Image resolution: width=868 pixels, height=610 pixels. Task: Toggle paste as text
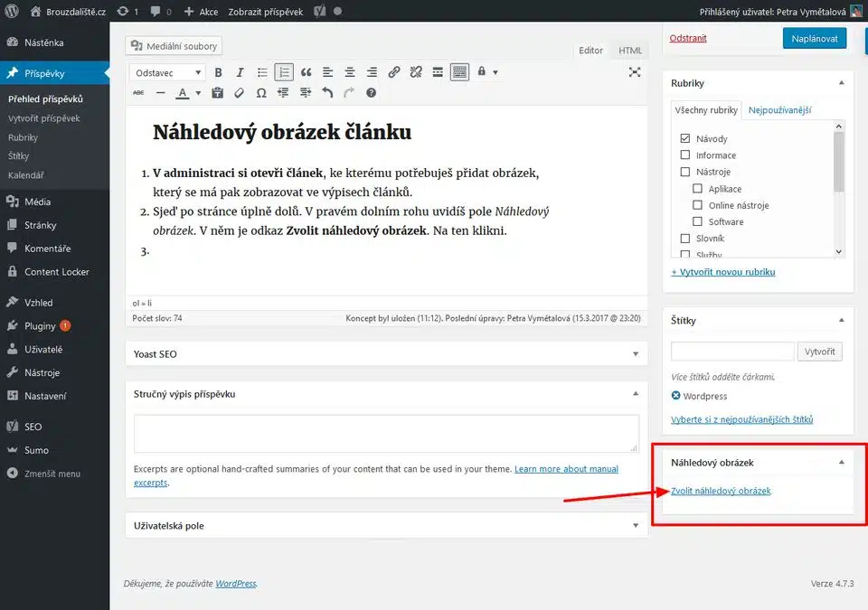[x=218, y=93]
